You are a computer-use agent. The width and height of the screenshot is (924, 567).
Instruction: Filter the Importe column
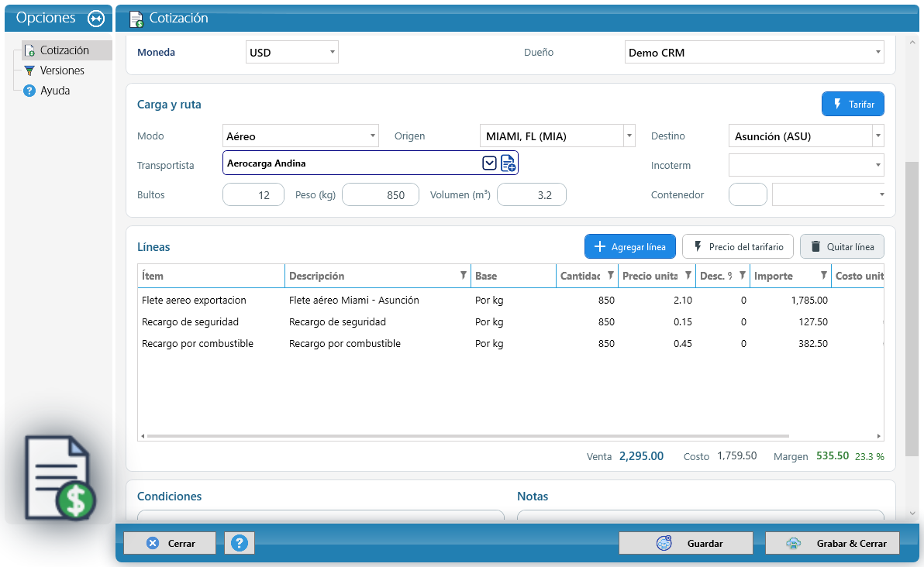(824, 276)
